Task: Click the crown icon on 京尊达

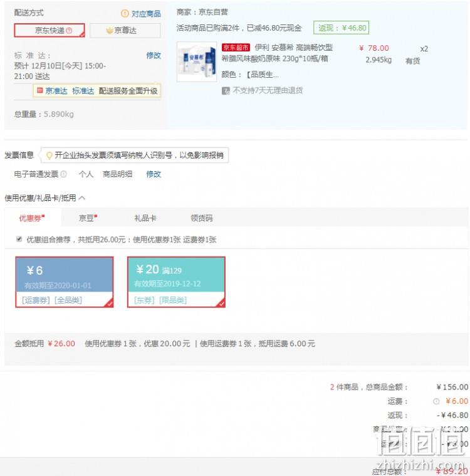Action: click(110, 30)
